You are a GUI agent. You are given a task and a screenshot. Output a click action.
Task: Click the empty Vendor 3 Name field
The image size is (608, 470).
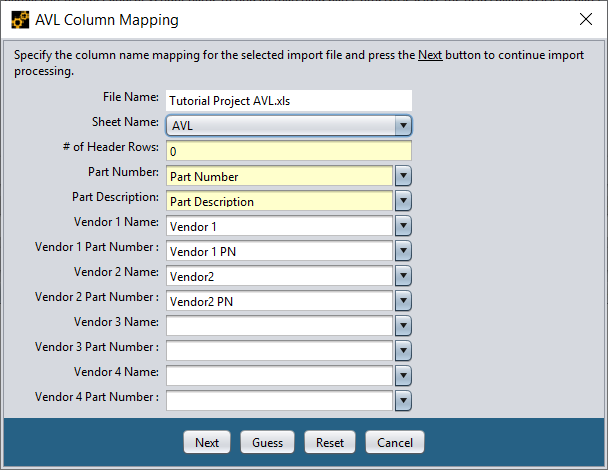(279, 325)
